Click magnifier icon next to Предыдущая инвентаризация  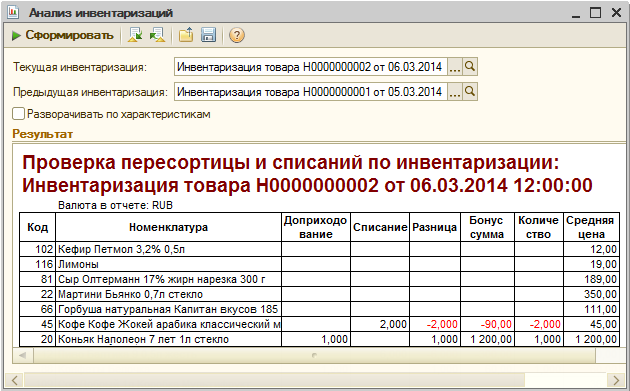pyautogui.click(x=470, y=92)
